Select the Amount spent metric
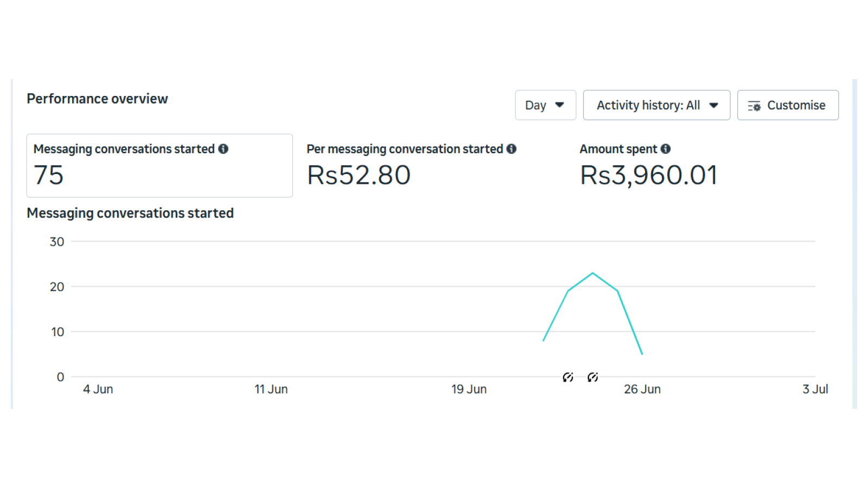Image resolution: width=868 pixels, height=488 pixels. click(x=649, y=165)
